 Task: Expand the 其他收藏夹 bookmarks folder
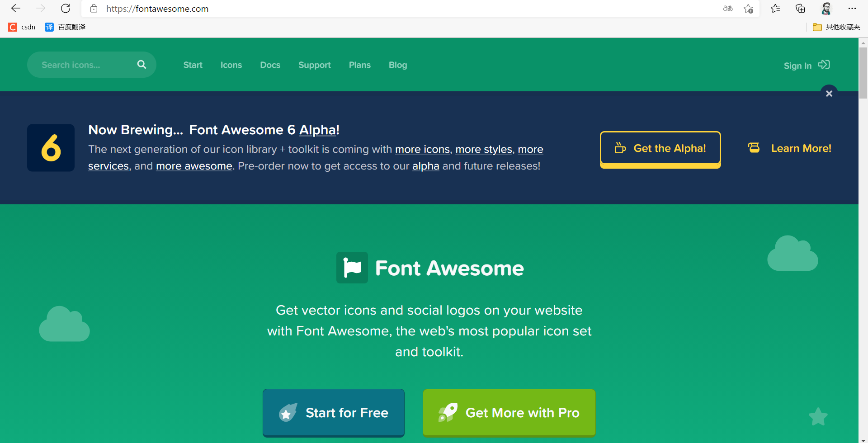pos(836,27)
